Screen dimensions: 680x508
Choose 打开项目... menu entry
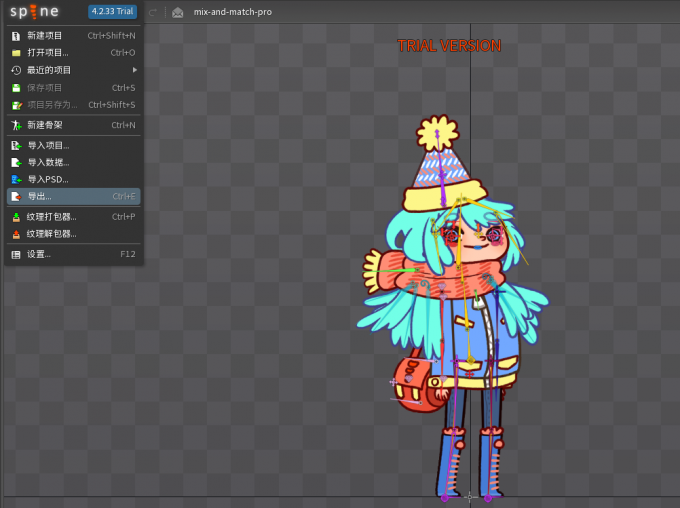pos(74,53)
